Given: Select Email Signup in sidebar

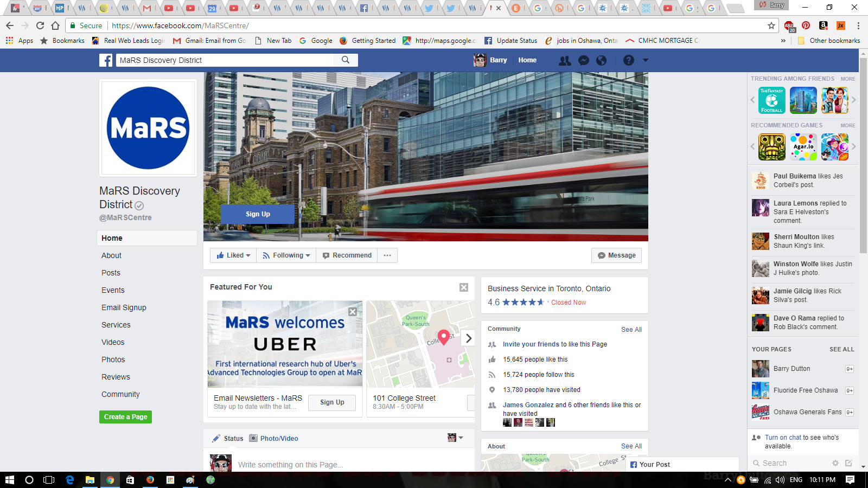Looking at the screenshot, I should 124,307.
